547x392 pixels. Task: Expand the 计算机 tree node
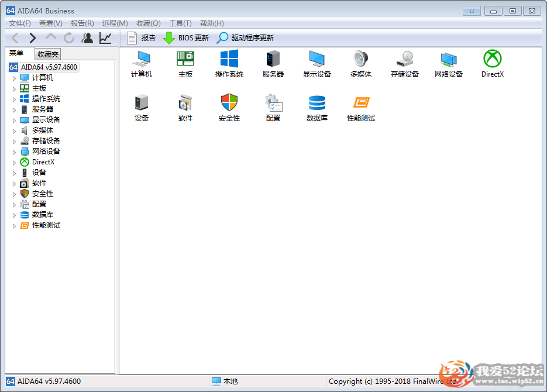[14, 78]
